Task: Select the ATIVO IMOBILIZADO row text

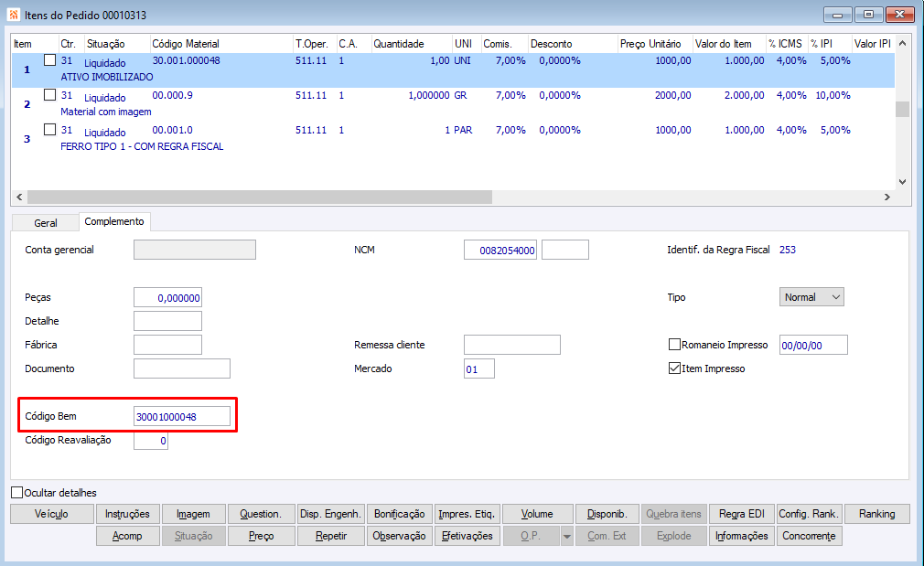Action: [x=107, y=77]
